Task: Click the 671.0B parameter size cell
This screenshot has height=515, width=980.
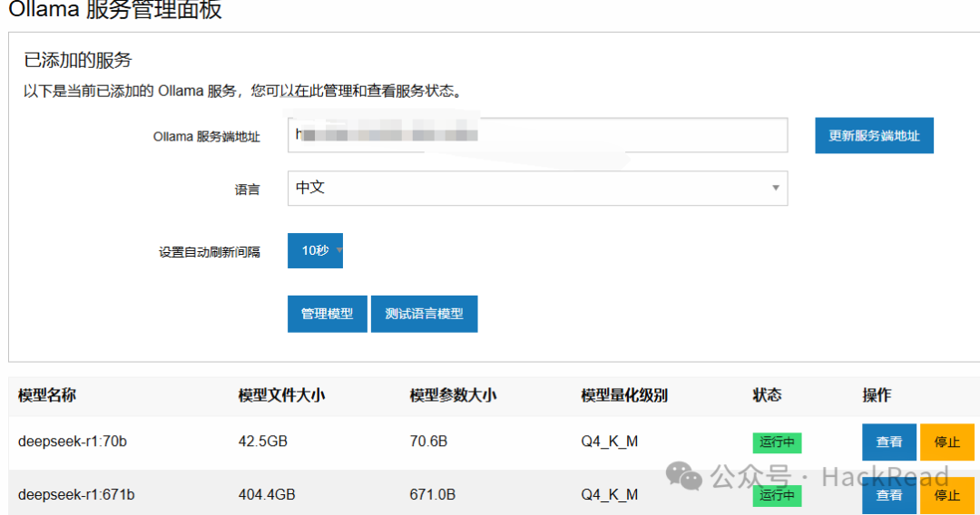Action: point(433,494)
